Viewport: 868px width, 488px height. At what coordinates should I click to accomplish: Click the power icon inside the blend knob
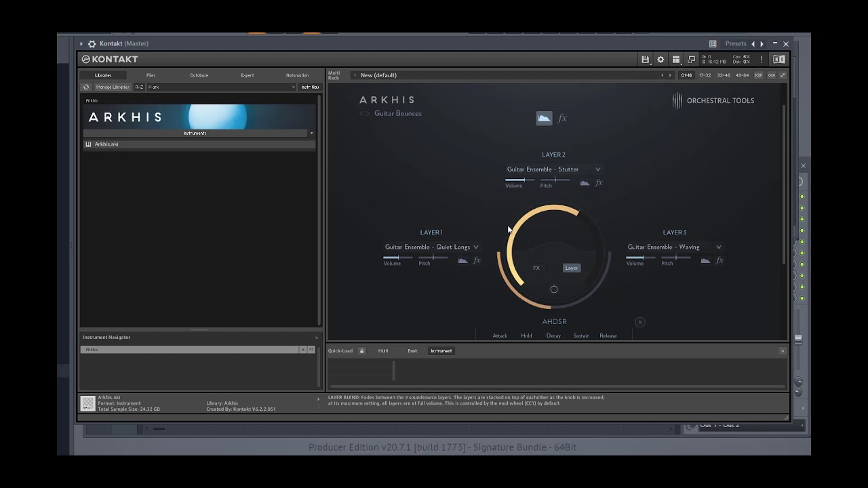point(554,289)
